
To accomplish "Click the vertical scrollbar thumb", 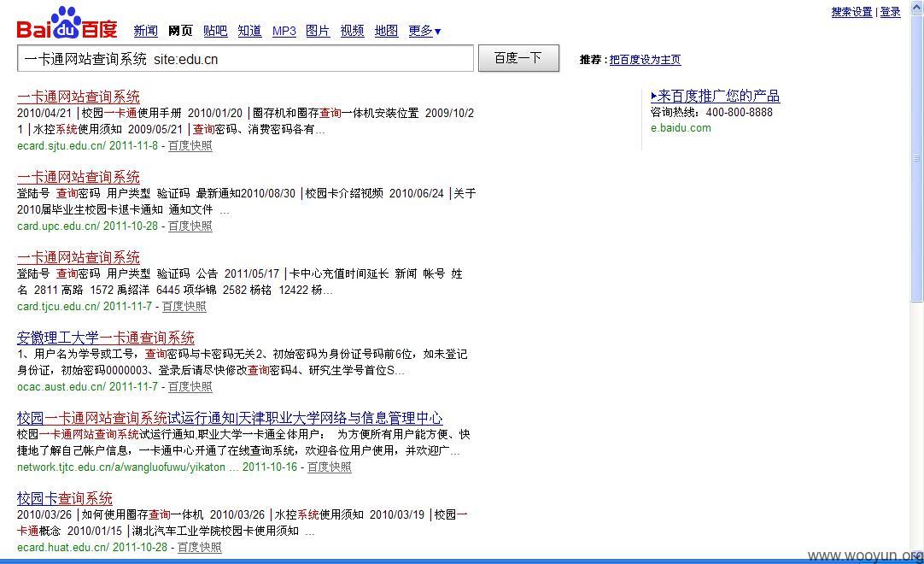I will (917, 158).
